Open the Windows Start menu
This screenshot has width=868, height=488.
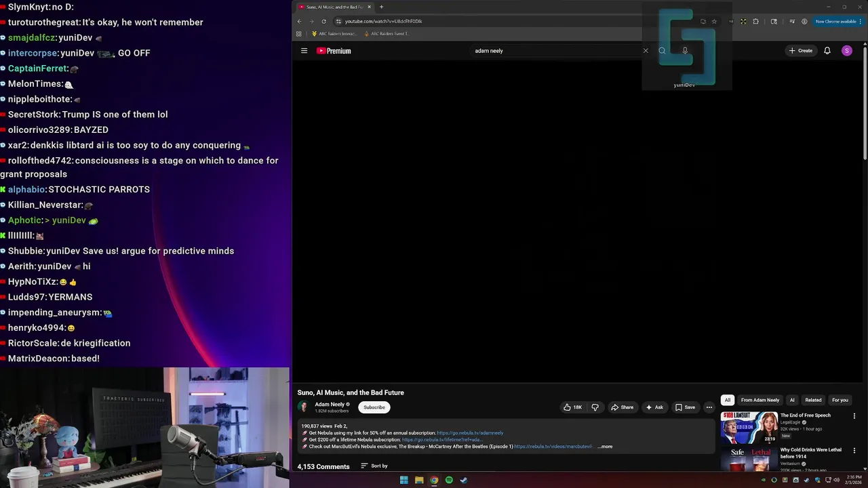click(404, 480)
